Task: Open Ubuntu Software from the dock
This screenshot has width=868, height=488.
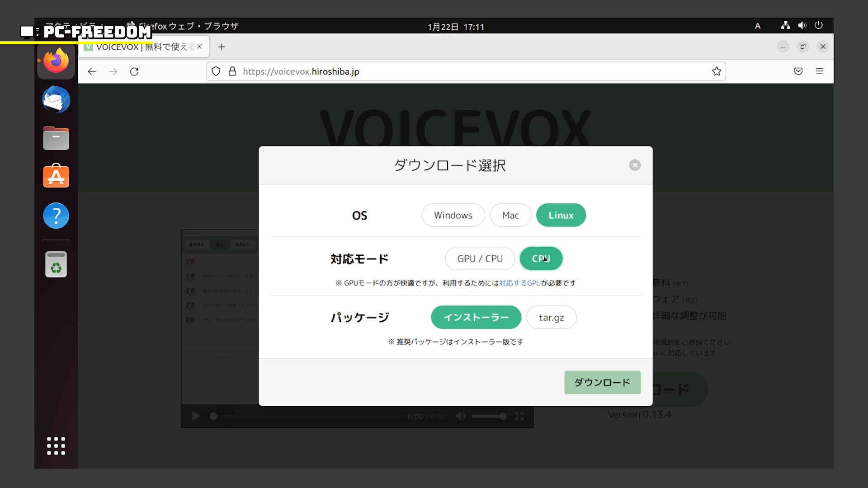Action: 56,176
